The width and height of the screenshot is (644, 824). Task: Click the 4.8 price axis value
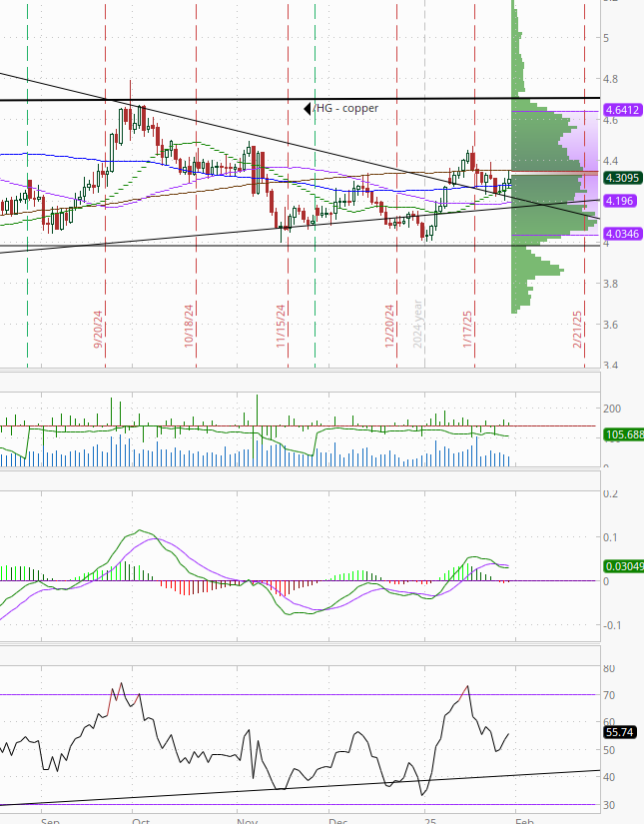click(610, 79)
